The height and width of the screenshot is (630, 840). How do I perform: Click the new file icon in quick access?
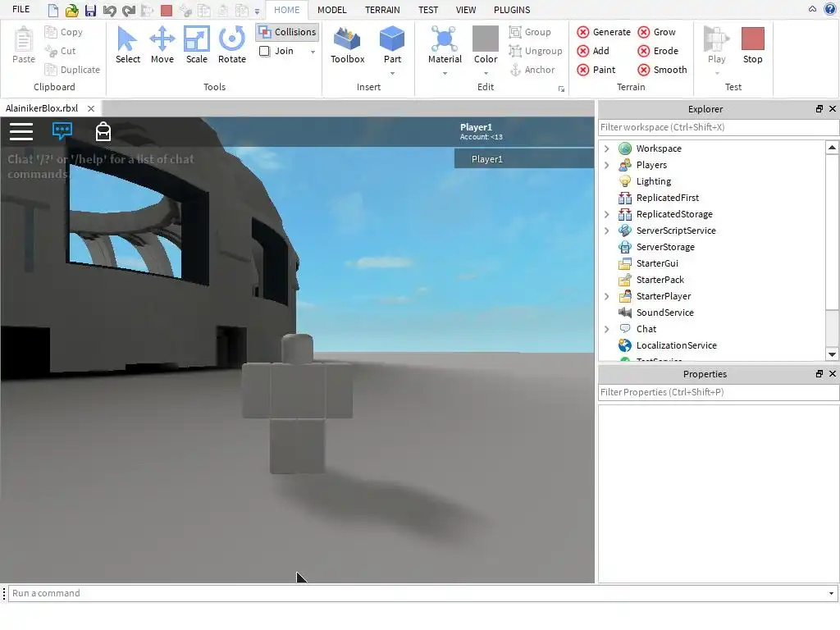[x=53, y=10]
